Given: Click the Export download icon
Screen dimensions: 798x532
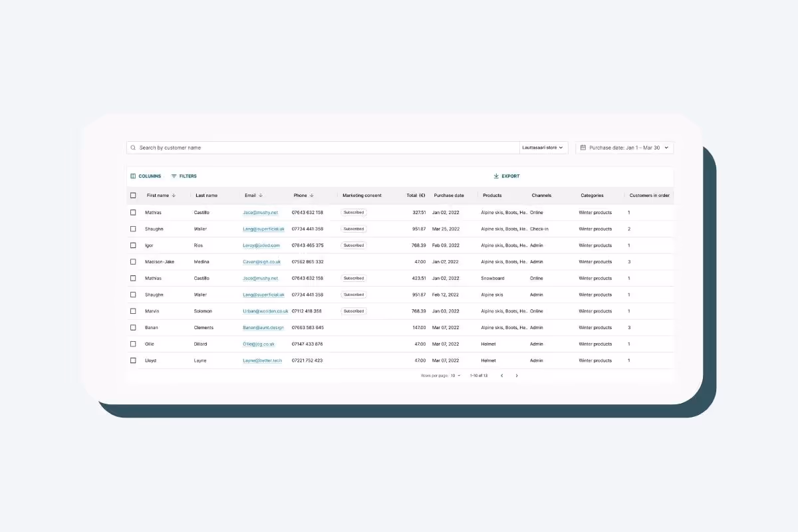Looking at the screenshot, I should 496,176.
